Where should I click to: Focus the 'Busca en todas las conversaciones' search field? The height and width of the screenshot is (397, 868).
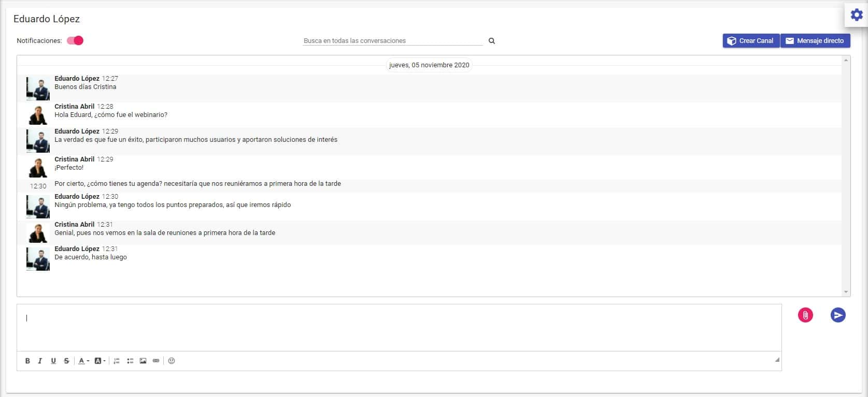click(x=393, y=40)
